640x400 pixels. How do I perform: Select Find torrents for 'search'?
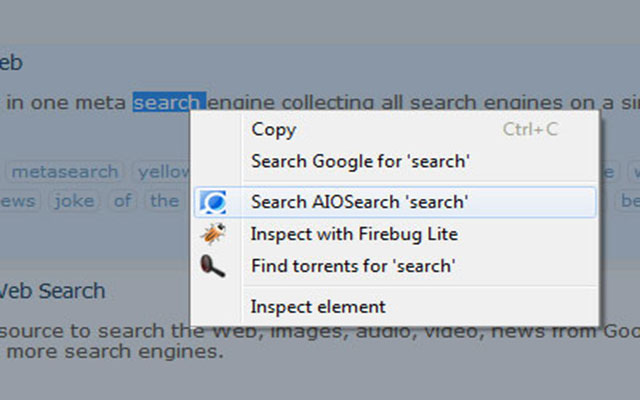click(353, 266)
